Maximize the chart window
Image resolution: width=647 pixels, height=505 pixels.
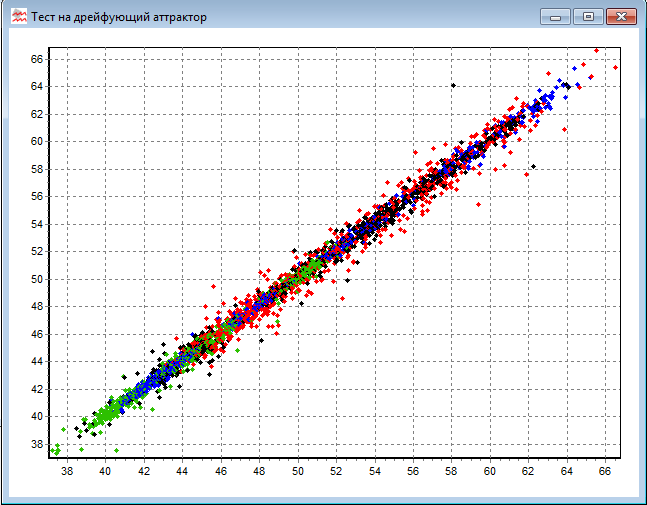tap(587, 17)
